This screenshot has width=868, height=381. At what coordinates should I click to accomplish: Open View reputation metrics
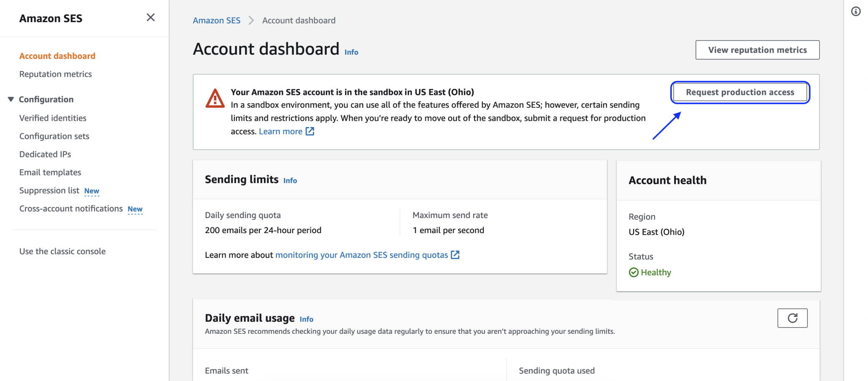[x=757, y=50]
